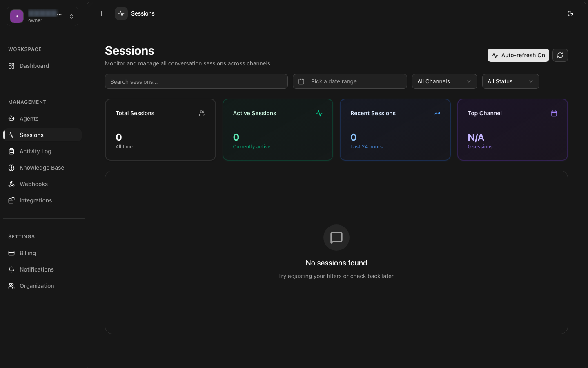Click the pulse icon on Active Sessions card
Viewport: 588px width, 368px height.
tap(319, 113)
